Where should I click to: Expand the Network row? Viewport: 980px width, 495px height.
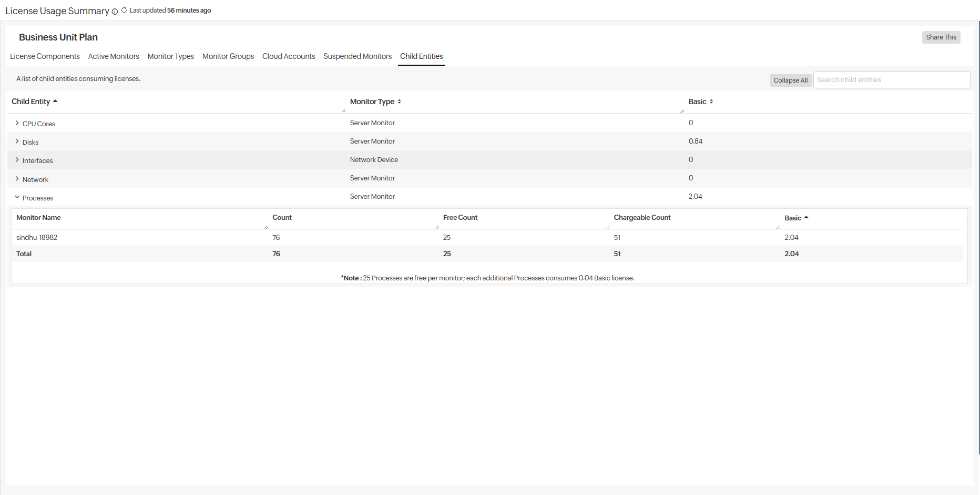(x=17, y=179)
